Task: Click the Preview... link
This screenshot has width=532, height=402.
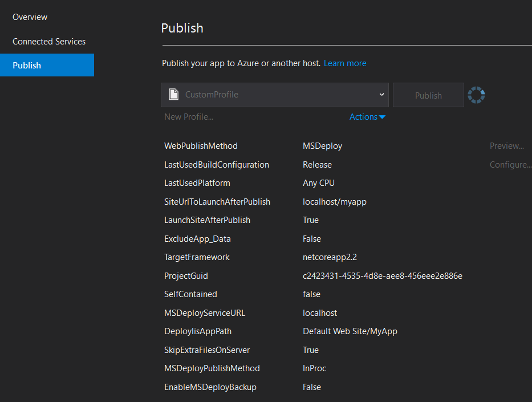Action: click(506, 145)
